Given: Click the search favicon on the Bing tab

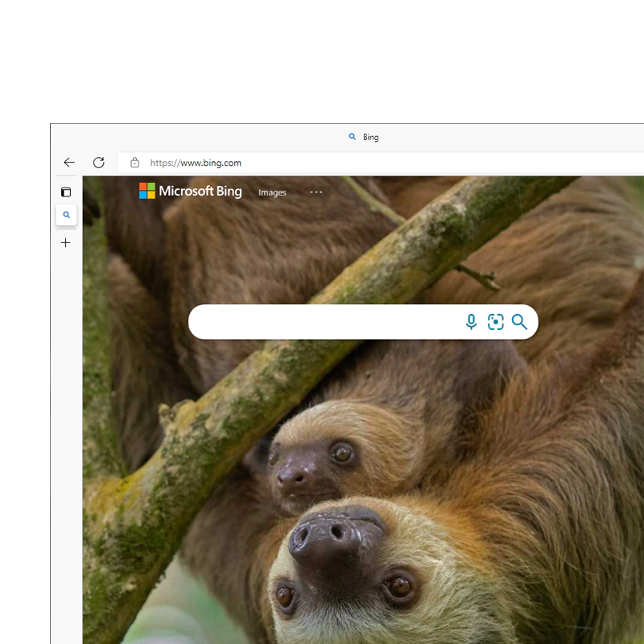Looking at the screenshot, I should pyautogui.click(x=351, y=136).
